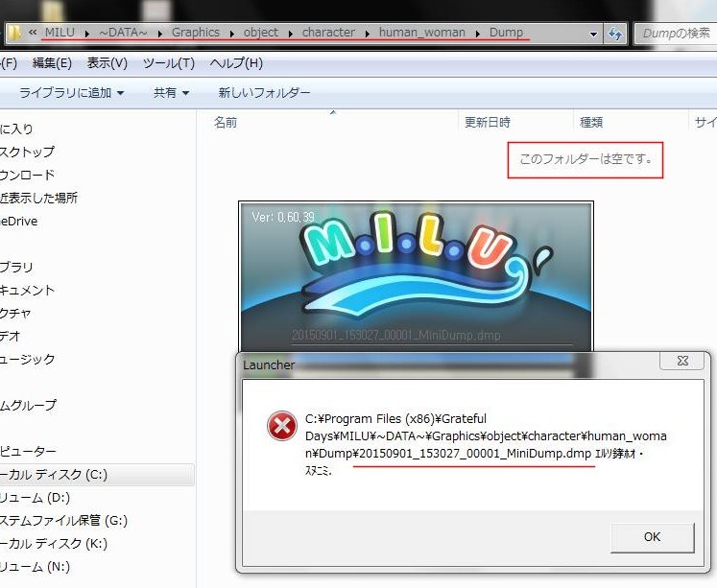Click the OK button in Launcher dialog
Image resolution: width=717 pixels, height=588 pixels.
652,537
